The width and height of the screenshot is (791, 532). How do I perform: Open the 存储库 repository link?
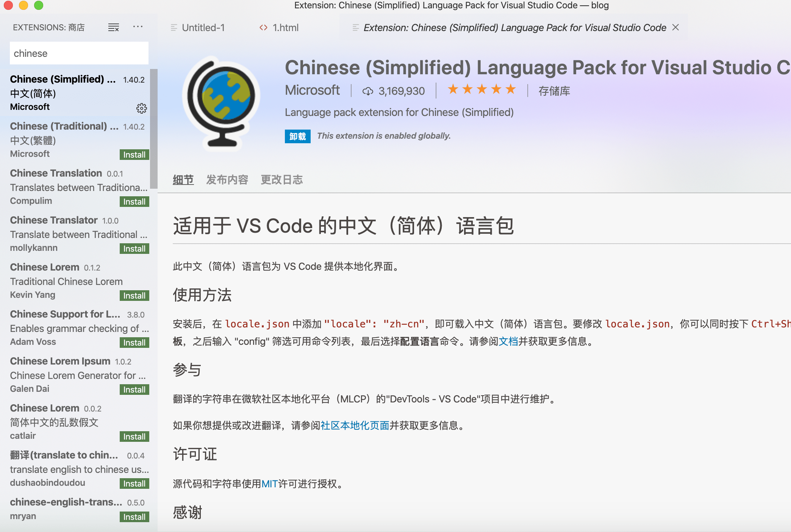tap(554, 91)
